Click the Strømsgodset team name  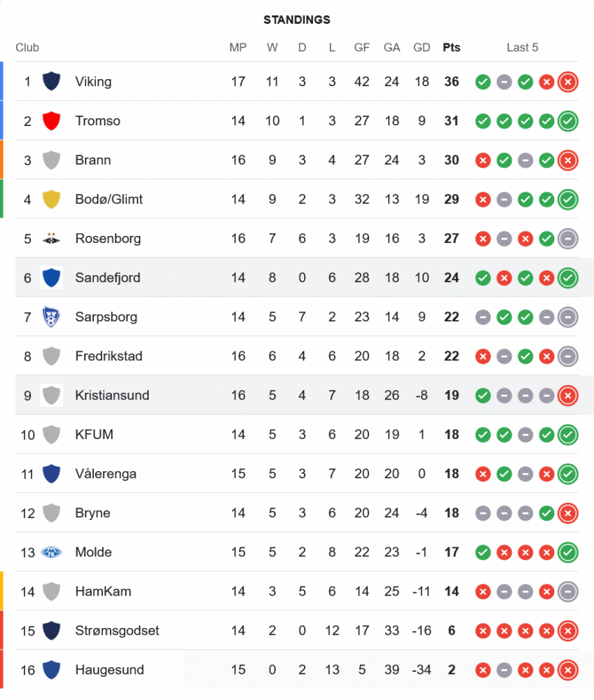tap(117, 630)
